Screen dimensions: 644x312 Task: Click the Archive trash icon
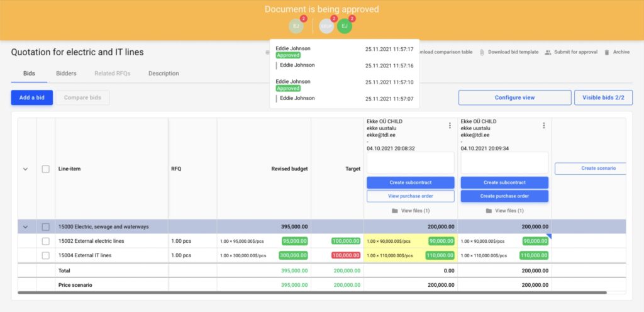(x=607, y=53)
